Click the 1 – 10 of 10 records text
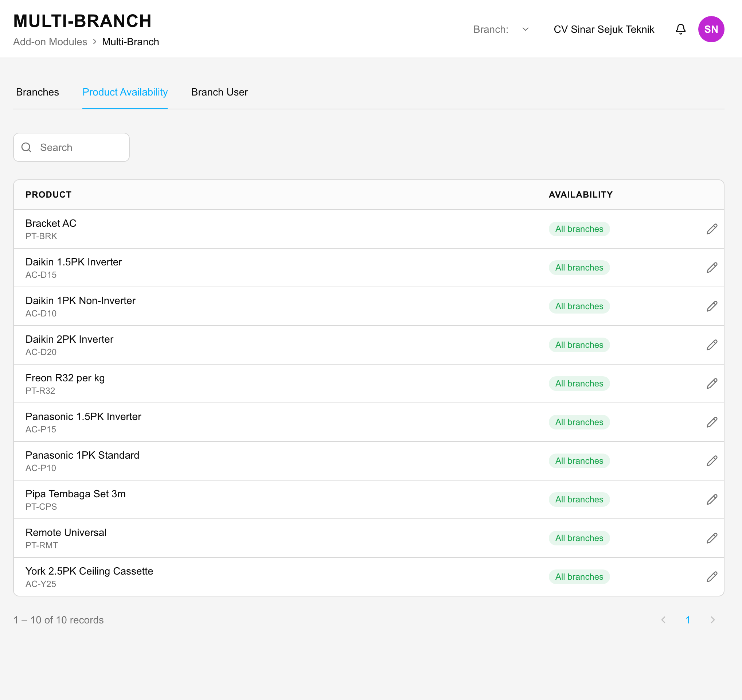Screen dimensions: 742x700 pyautogui.click(x=59, y=620)
